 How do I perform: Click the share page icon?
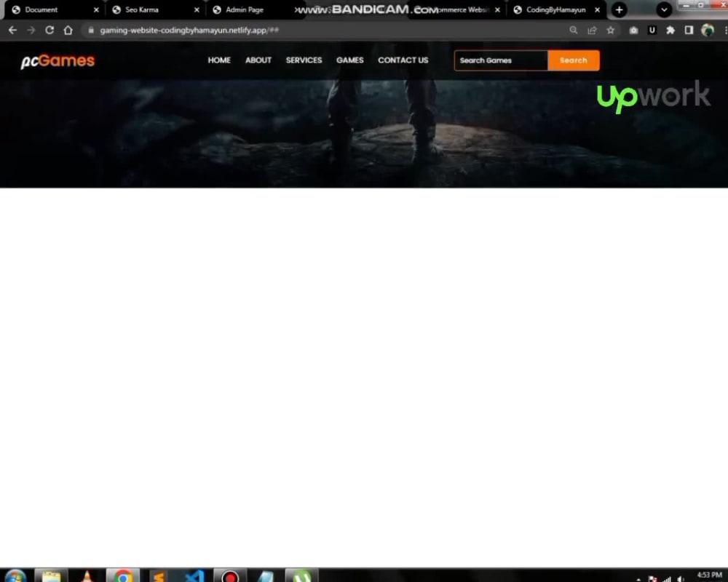[x=592, y=30]
